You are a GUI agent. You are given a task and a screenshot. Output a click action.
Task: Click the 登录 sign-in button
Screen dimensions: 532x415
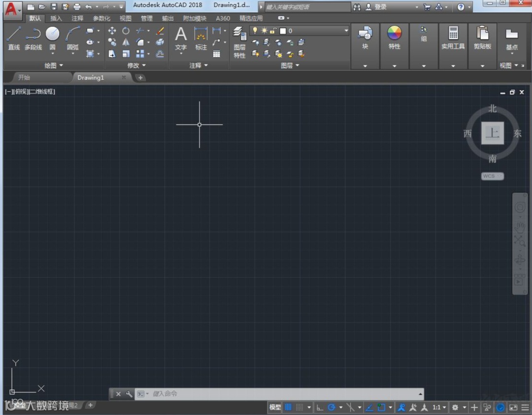377,7
